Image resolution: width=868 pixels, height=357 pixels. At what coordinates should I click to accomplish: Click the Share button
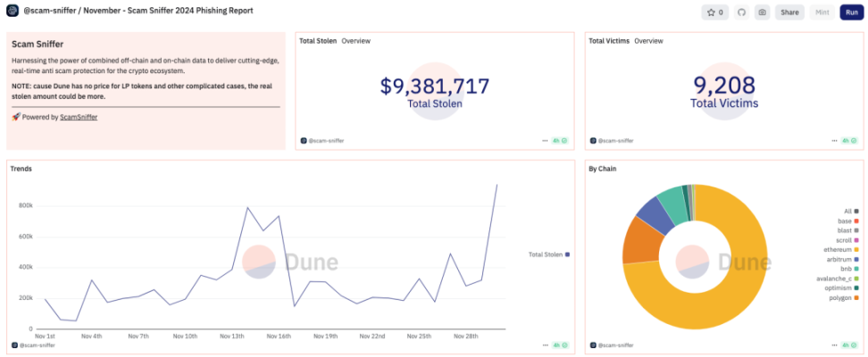click(x=789, y=12)
